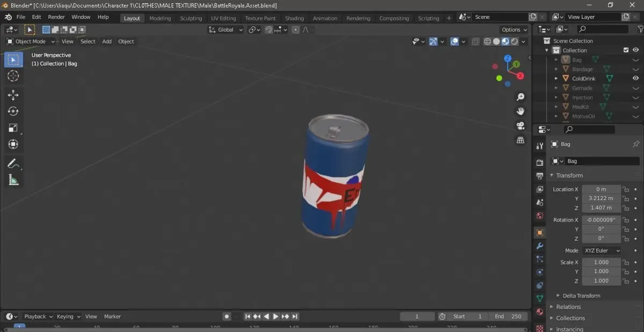Open the Scene properties tab
The height and width of the screenshot is (332, 644).
click(540, 203)
